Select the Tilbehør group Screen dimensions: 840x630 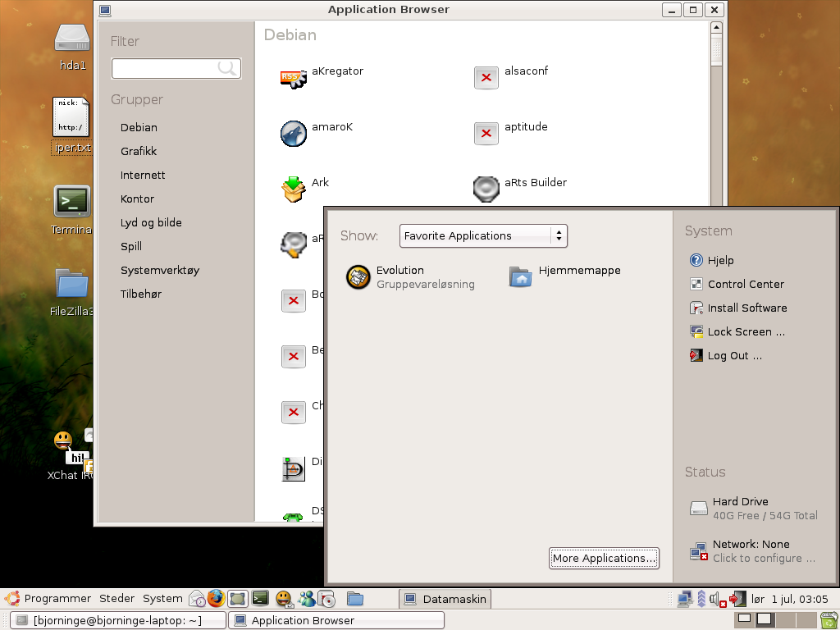pyautogui.click(x=141, y=294)
